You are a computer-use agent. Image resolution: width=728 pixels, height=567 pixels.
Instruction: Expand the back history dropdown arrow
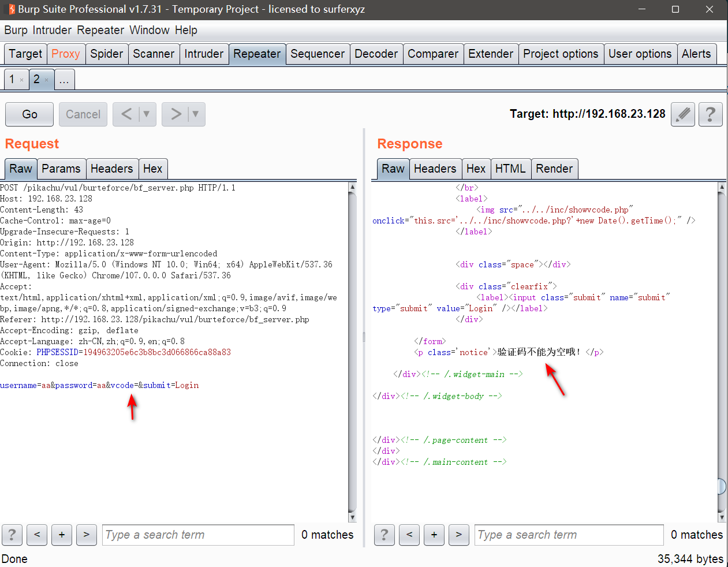click(x=147, y=114)
